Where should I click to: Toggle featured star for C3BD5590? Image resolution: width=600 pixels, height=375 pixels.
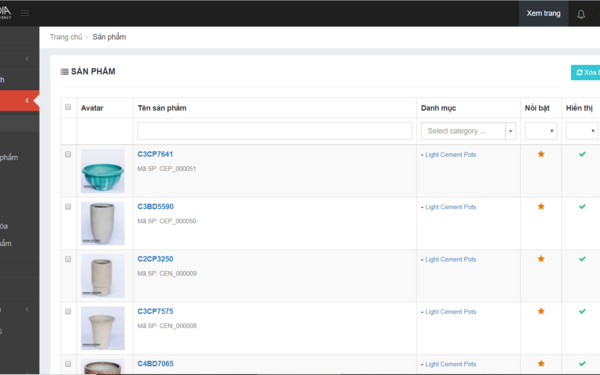[541, 207]
